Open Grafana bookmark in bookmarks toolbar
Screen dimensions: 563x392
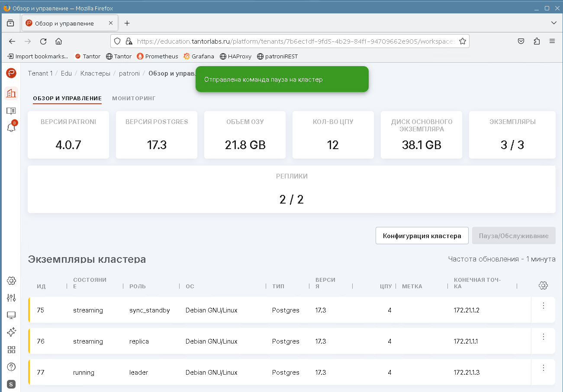point(199,56)
